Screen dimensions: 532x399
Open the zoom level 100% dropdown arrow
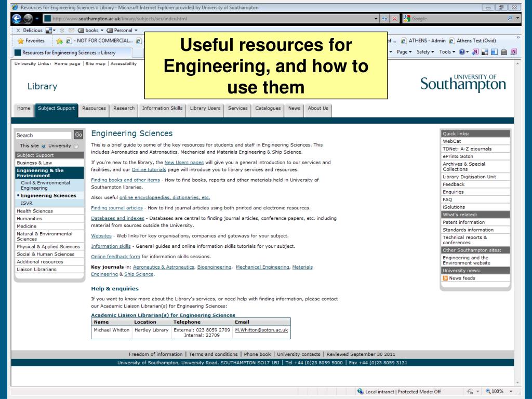coord(511,391)
